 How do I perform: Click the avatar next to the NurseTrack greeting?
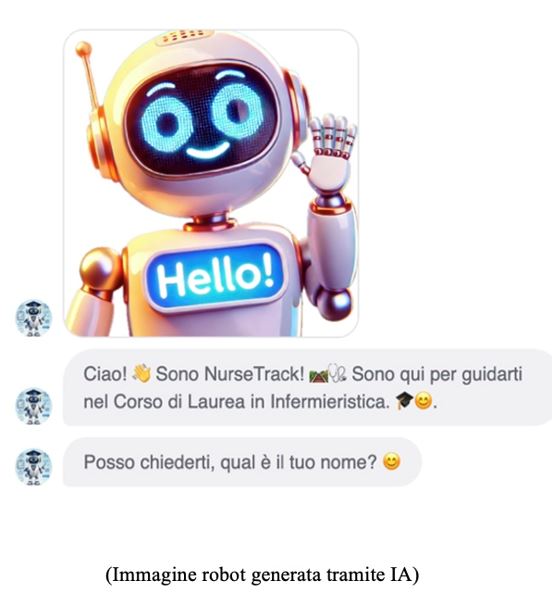(x=34, y=407)
